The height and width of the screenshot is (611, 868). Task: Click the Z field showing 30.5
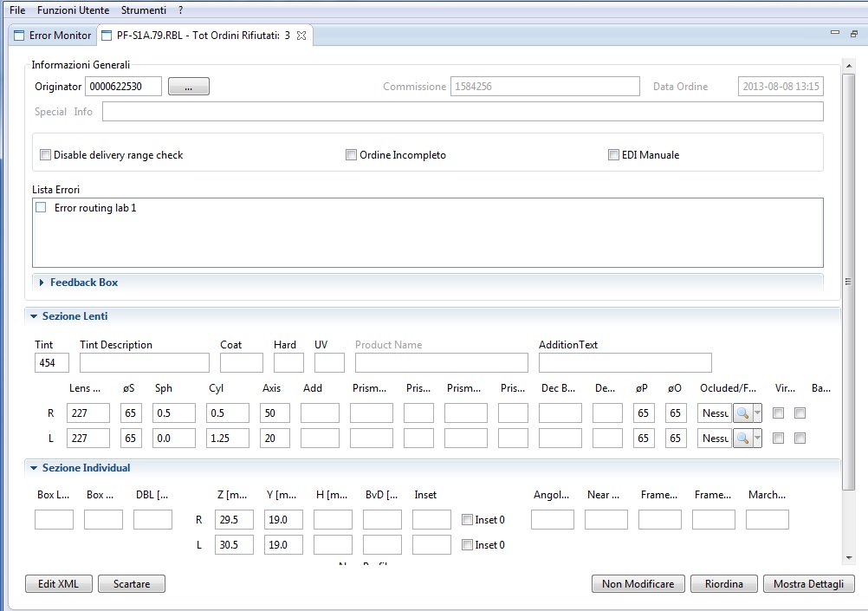234,544
